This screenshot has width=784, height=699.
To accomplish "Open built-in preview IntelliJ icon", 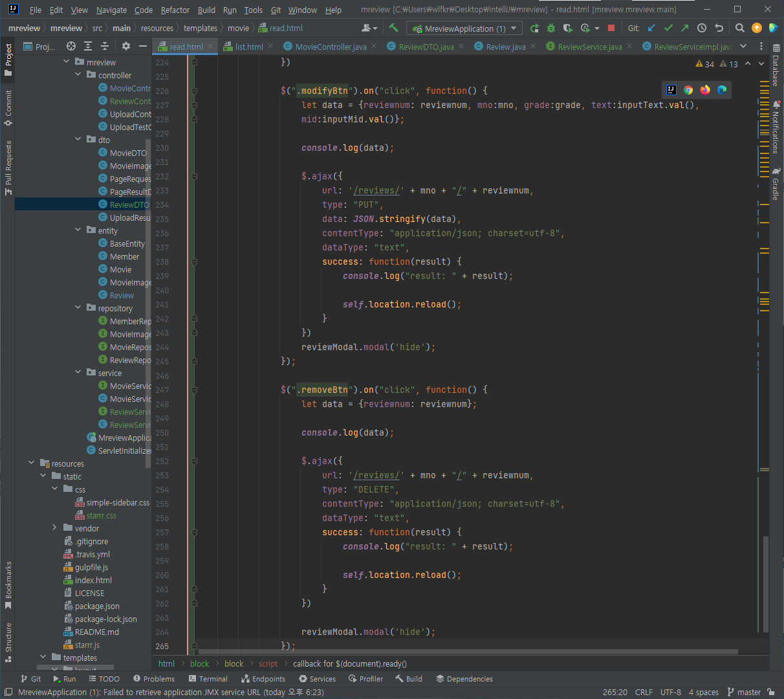I will click(671, 90).
